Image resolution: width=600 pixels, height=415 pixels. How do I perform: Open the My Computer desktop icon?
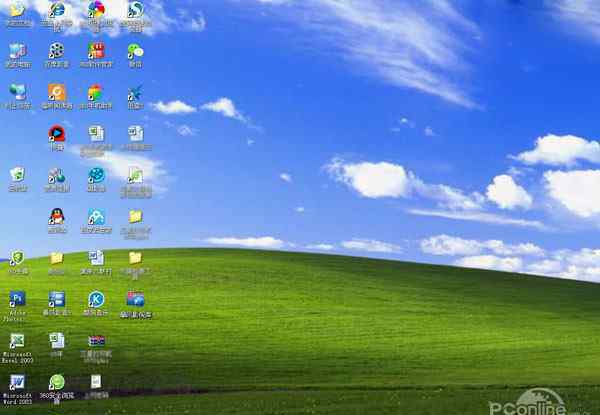point(18,51)
